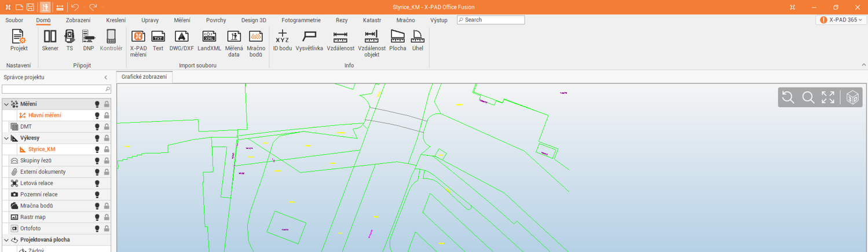Switch to the Mračno ribbon tab
The width and height of the screenshot is (868, 252).
pos(405,20)
